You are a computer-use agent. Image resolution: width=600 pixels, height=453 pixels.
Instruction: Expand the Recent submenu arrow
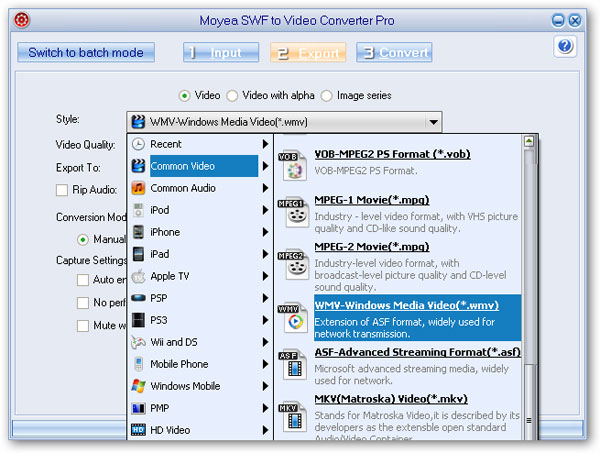[x=265, y=144]
